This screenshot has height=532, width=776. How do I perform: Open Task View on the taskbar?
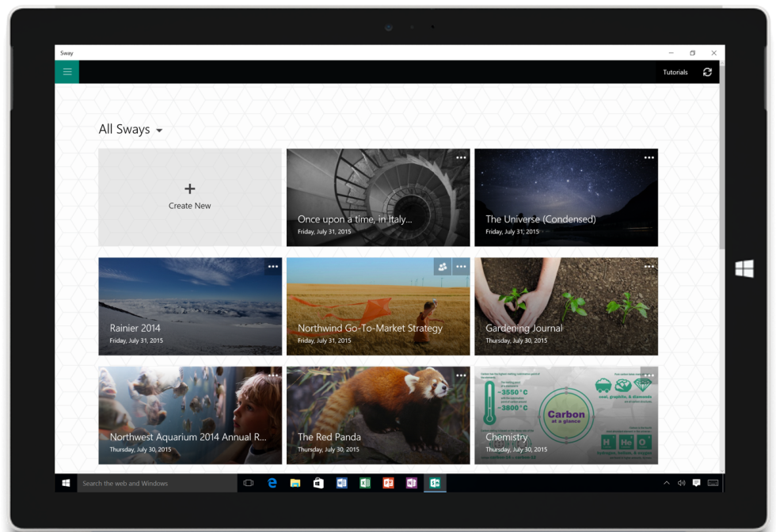pyautogui.click(x=249, y=483)
